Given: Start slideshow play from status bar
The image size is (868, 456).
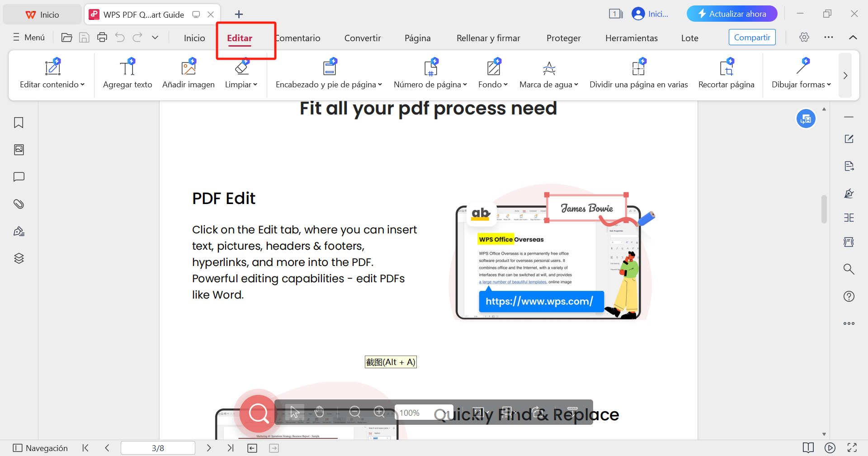Looking at the screenshot, I should (830, 448).
